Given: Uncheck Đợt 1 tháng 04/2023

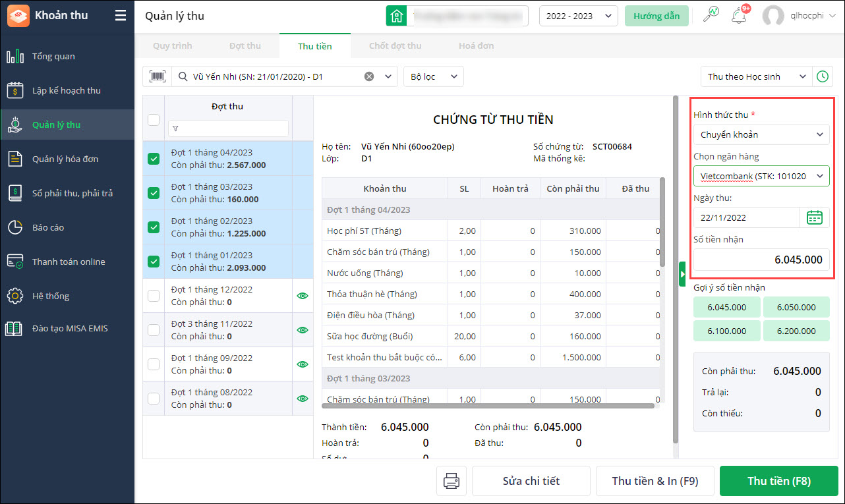Looking at the screenshot, I should pyautogui.click(x=154, y=159).
